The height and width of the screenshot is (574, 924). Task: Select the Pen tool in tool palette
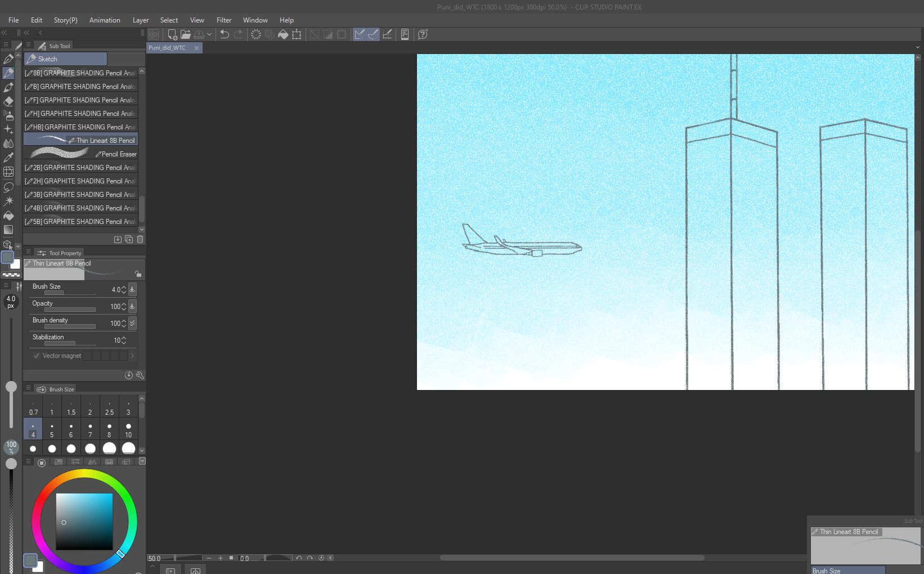[8, 59]
